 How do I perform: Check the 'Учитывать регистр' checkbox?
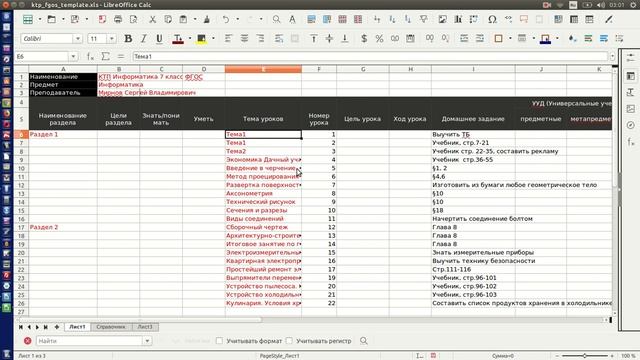(x=289, y=340)
